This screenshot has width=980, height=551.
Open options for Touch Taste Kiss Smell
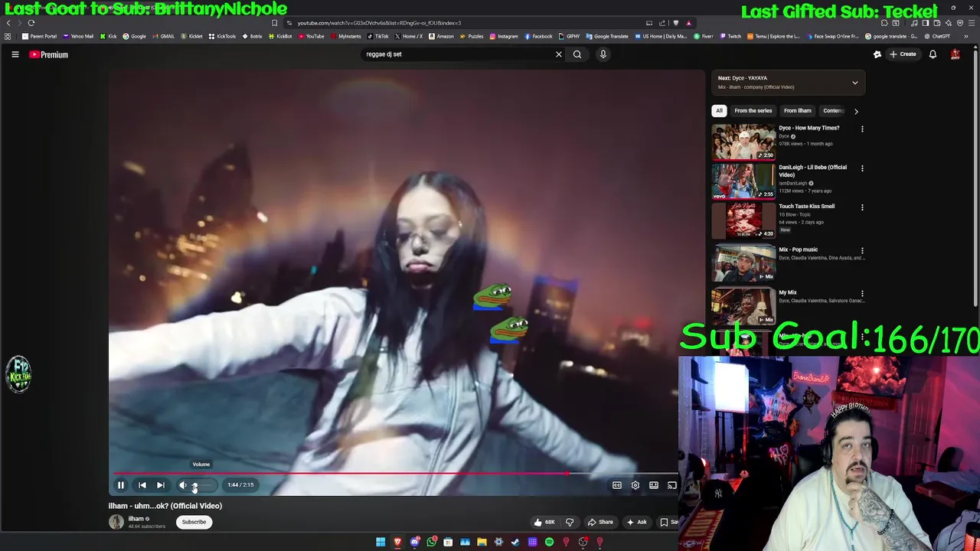pos(862,207)
